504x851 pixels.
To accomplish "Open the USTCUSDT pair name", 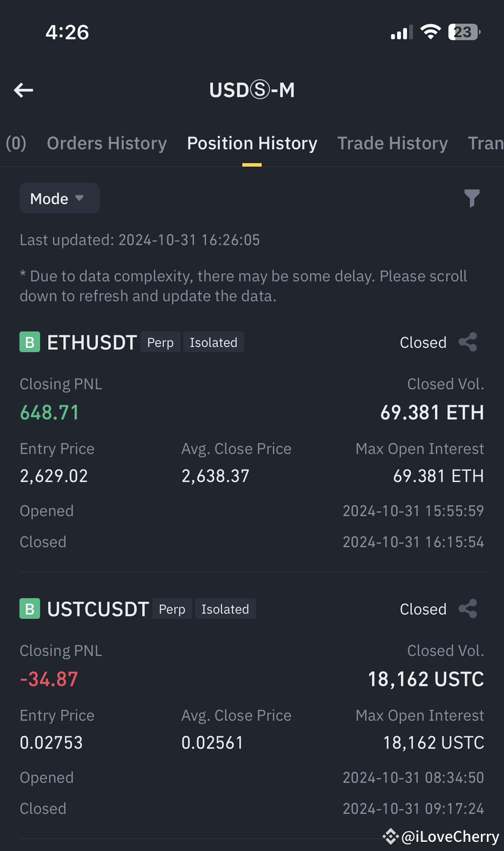I will (x=98, y=609).
